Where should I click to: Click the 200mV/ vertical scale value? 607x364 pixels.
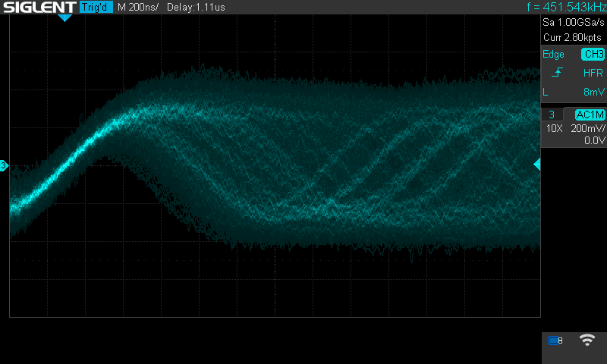(587, 128)
